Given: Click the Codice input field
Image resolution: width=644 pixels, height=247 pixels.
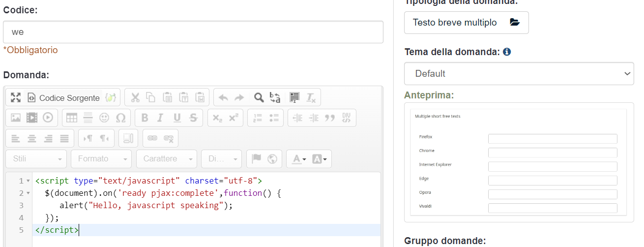Looking at the screenshot, I should tap(193, 32).
